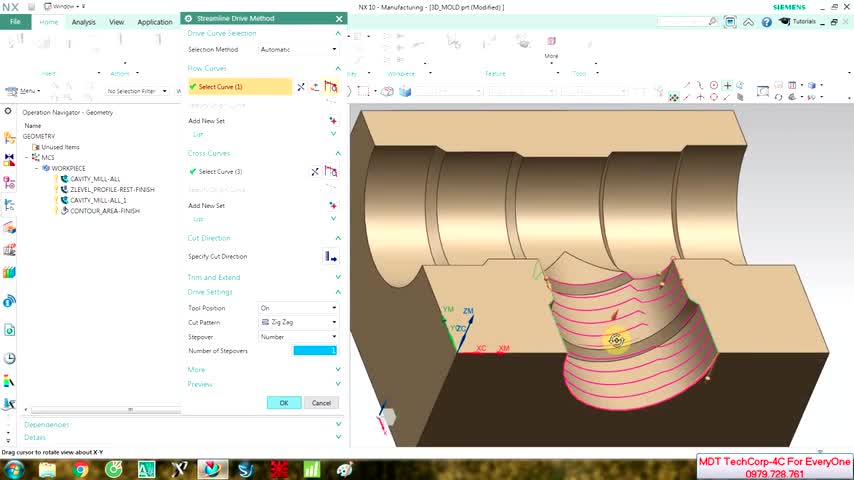Click the Fit view icon in toolbar

tap(762, 91)
